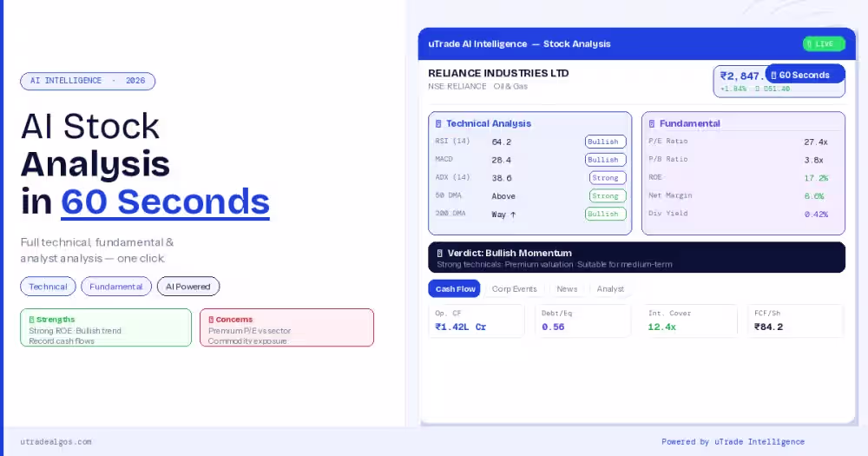Click the AI INTELLIGENCE · 2026 badge
The image size is (868, 456).
point(88,81)
